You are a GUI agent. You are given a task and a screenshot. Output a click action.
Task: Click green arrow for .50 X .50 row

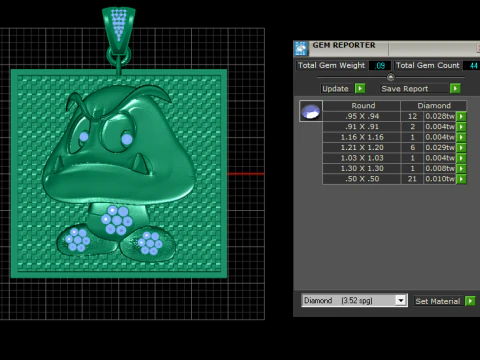461,179
